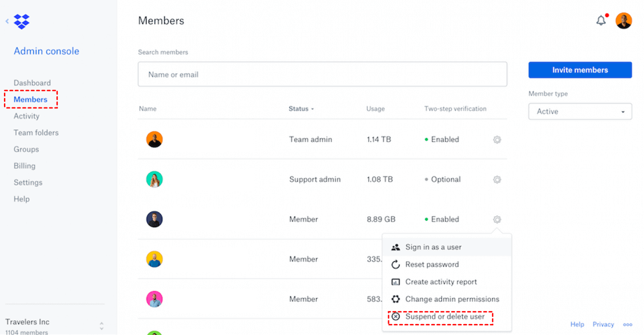
Task: Go to Team folders in sidebar
Action: point(36,133)
